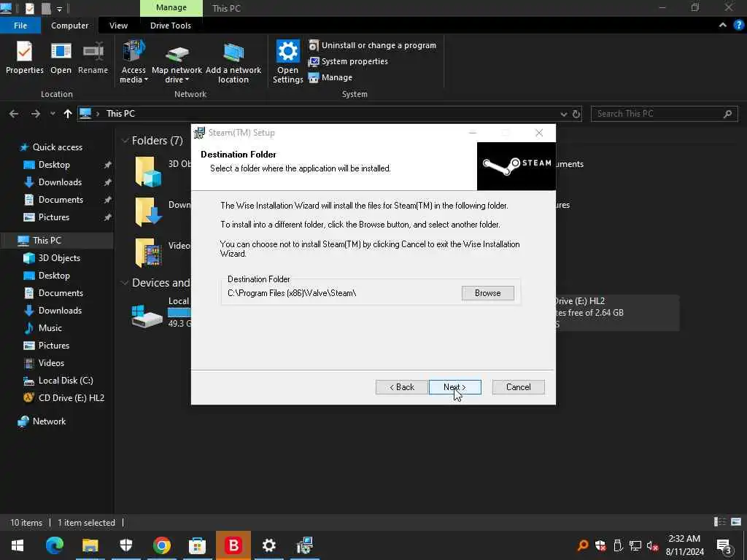Open Microsoft Store from taskbar
The width and height of the screenshot is (747, 560).
tap(197, 545)
